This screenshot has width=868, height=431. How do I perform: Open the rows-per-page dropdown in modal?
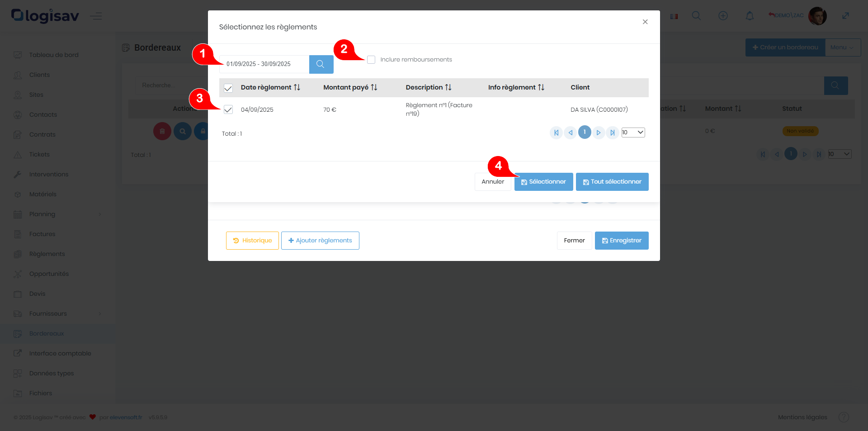pos(633,133)
